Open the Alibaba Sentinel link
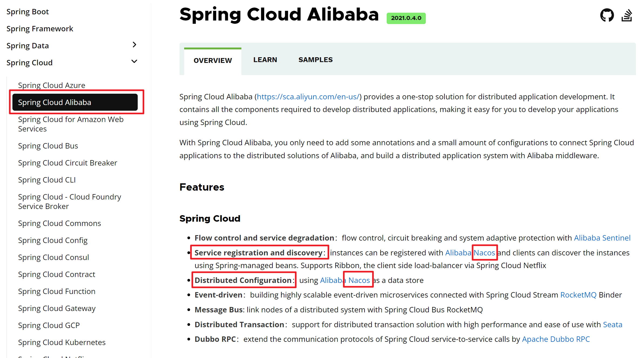The image size is (644, 358). [x=602, y=238]
